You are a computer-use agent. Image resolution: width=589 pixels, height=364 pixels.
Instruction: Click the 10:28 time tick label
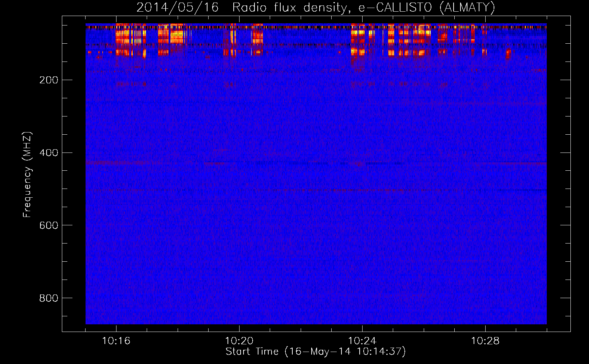pyautogui.click(x=485, y=341)
